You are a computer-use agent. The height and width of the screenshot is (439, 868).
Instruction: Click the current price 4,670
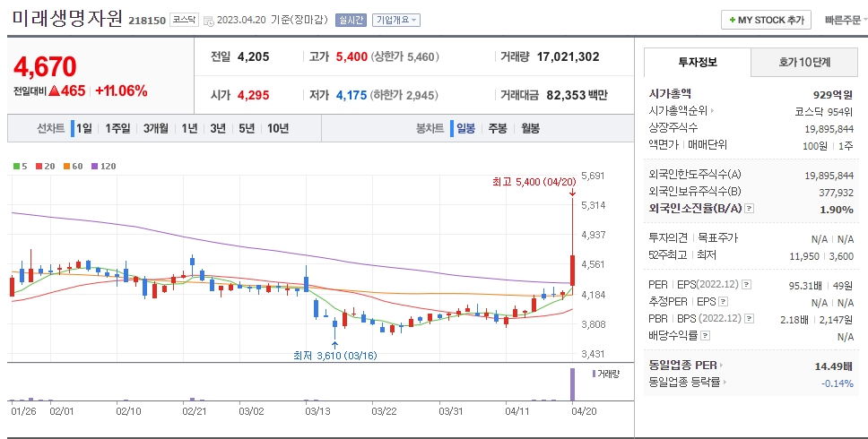point(45,67)
